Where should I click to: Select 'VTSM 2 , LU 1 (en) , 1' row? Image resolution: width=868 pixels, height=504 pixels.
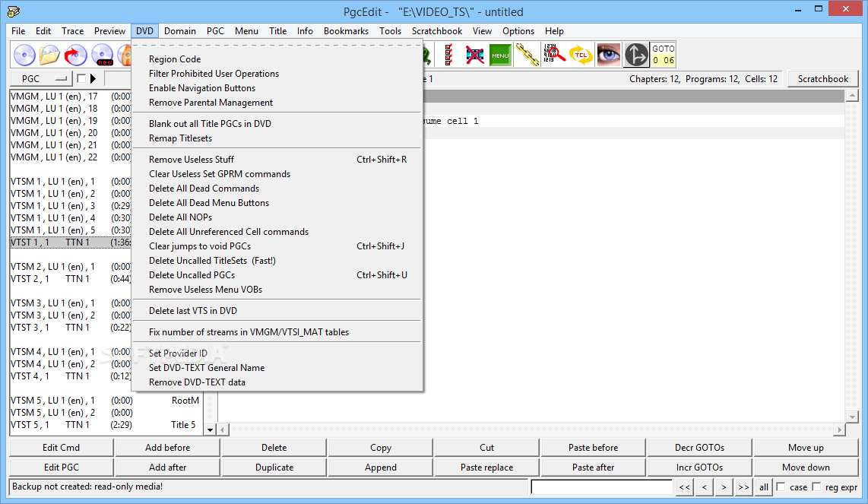click(x=70, y=266)
